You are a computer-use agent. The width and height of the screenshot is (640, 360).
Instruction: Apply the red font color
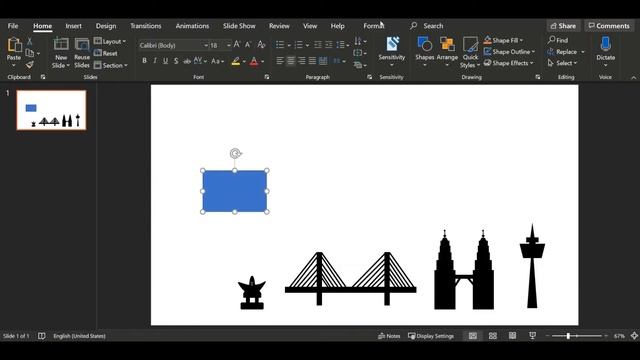(x=254, y=61)
